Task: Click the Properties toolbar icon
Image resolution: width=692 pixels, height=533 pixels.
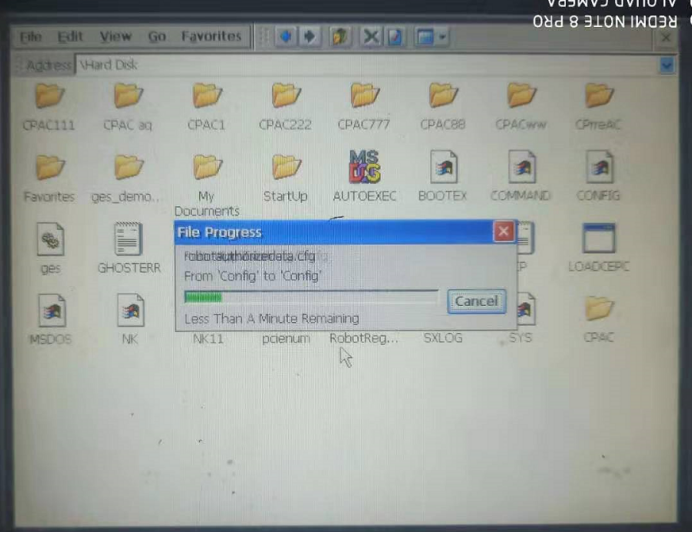Action: [x=395, y=37]
